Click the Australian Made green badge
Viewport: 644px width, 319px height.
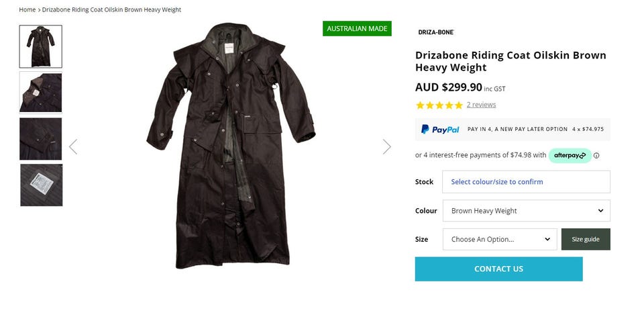(357, 29)
